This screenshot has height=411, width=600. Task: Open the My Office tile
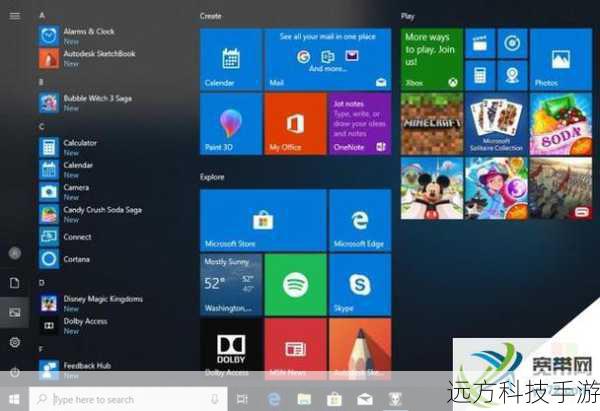click(295, 124)
